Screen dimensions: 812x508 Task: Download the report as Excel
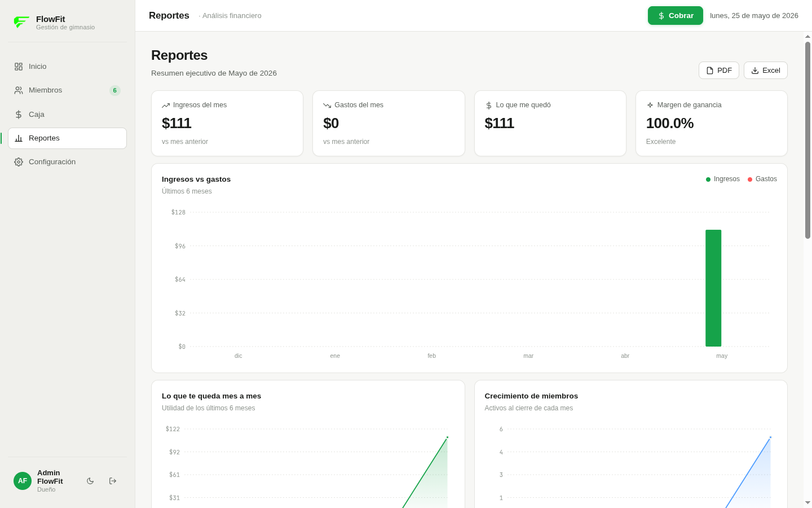(x=765, y=71)
